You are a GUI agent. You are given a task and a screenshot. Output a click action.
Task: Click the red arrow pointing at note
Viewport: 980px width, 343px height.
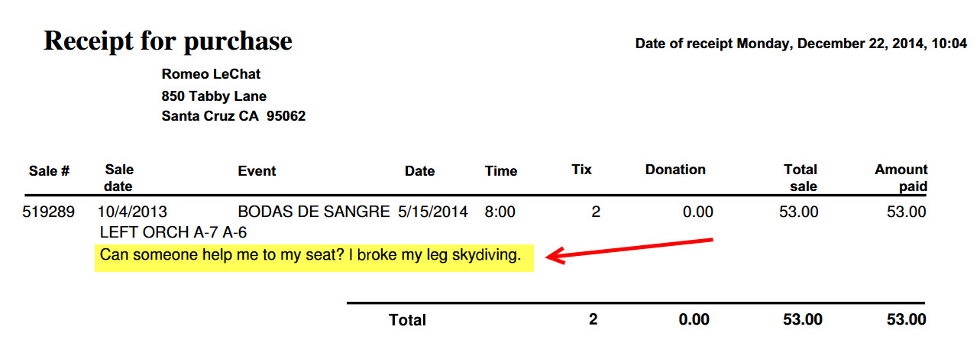click(632, 251)
